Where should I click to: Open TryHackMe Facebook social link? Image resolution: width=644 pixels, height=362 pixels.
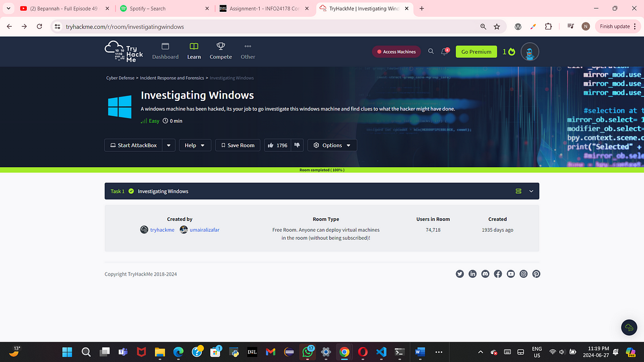point(498,274)
